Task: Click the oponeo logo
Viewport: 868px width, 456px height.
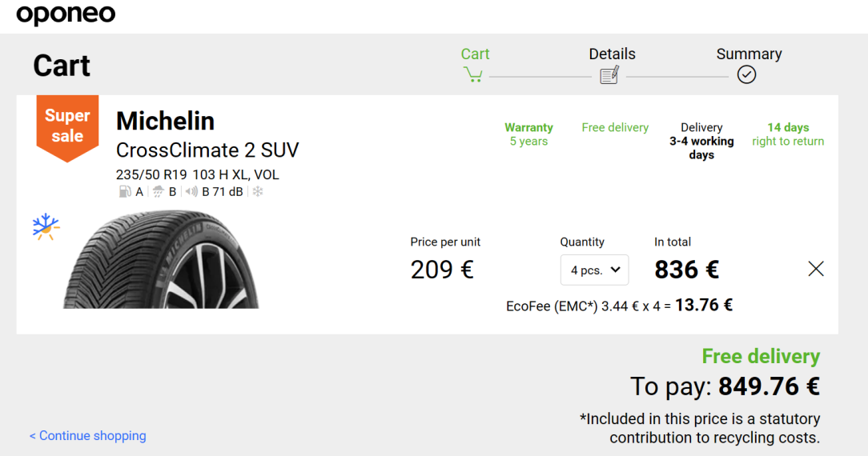Action: tap(66, 15)
